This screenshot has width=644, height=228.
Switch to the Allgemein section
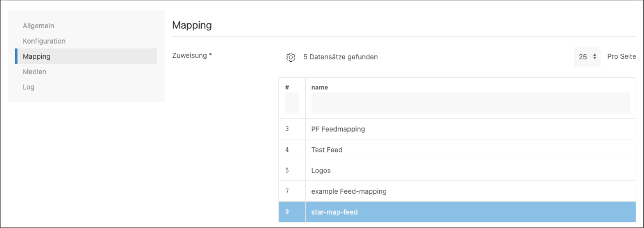pyautogui.click(x=38, y=26)
